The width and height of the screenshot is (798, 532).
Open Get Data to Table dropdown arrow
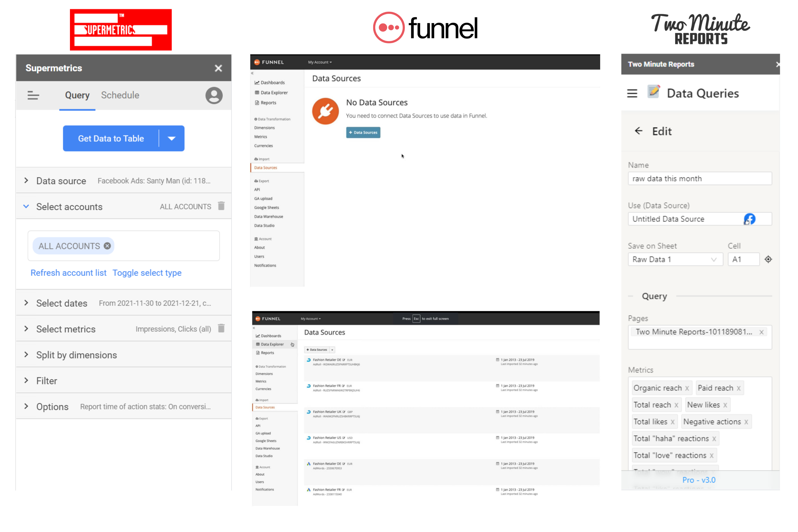(172, 138)
